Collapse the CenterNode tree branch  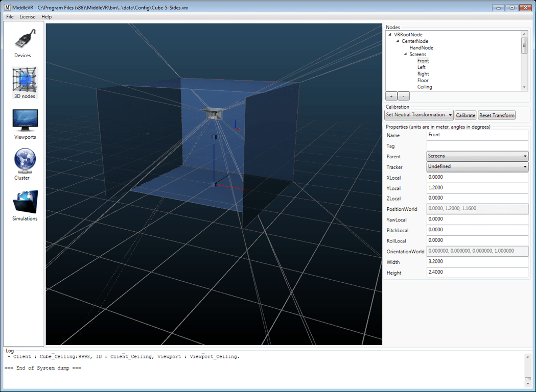[398, 41]
